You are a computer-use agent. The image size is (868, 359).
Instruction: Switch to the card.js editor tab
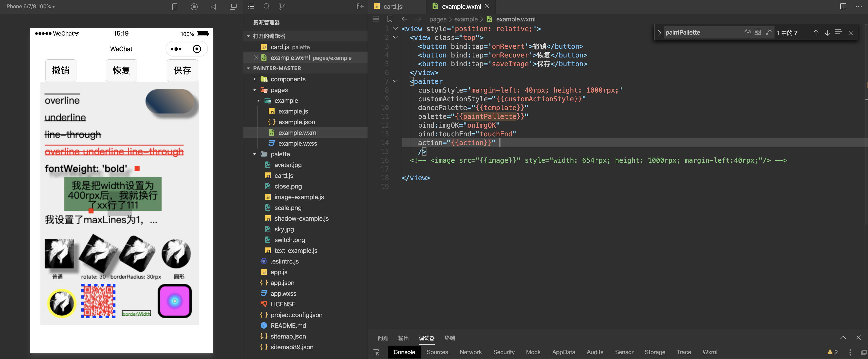pos(392,6)
